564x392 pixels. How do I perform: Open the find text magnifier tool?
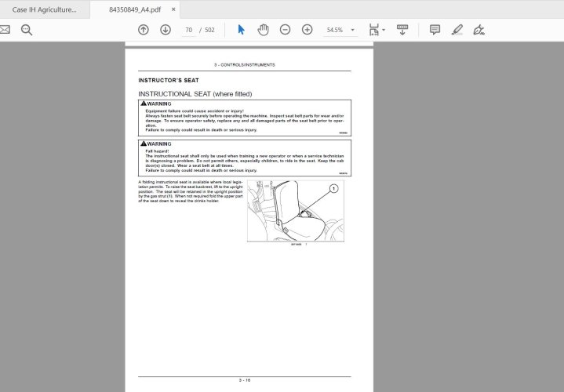coord(27,30)
